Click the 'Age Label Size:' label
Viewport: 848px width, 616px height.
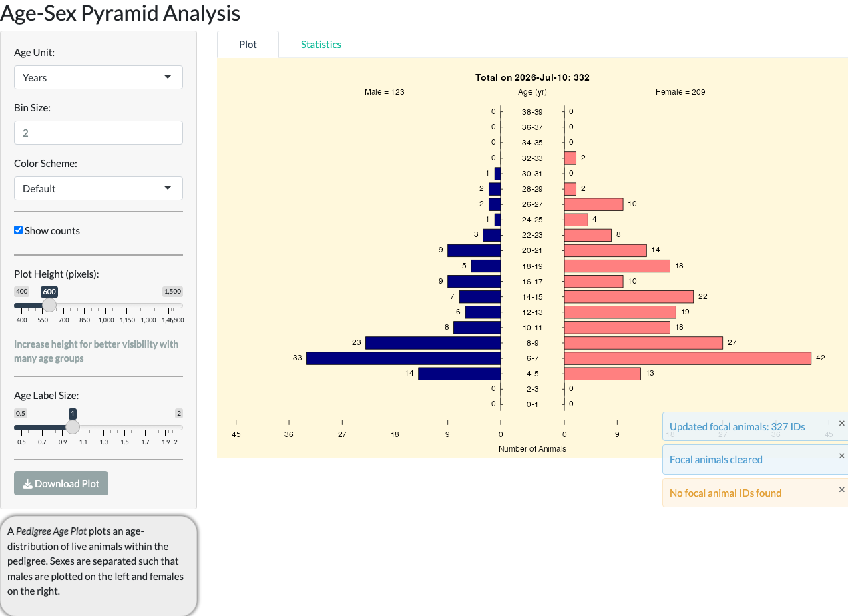46,395
